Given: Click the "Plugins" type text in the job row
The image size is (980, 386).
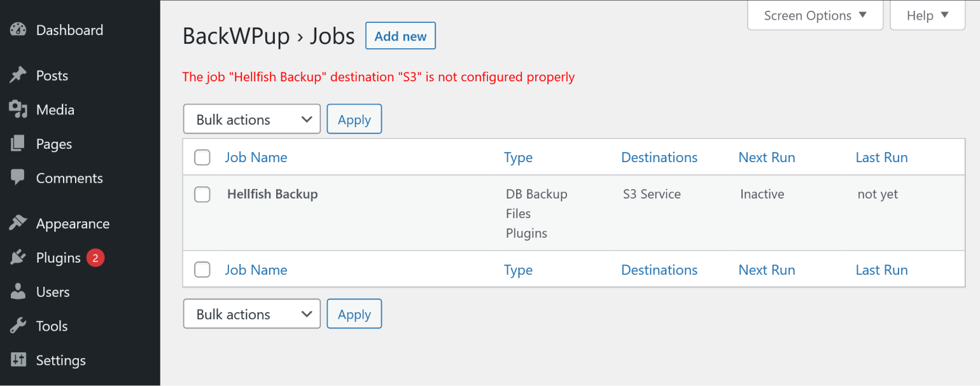Looking at the screenshot, I should point(526,233).
